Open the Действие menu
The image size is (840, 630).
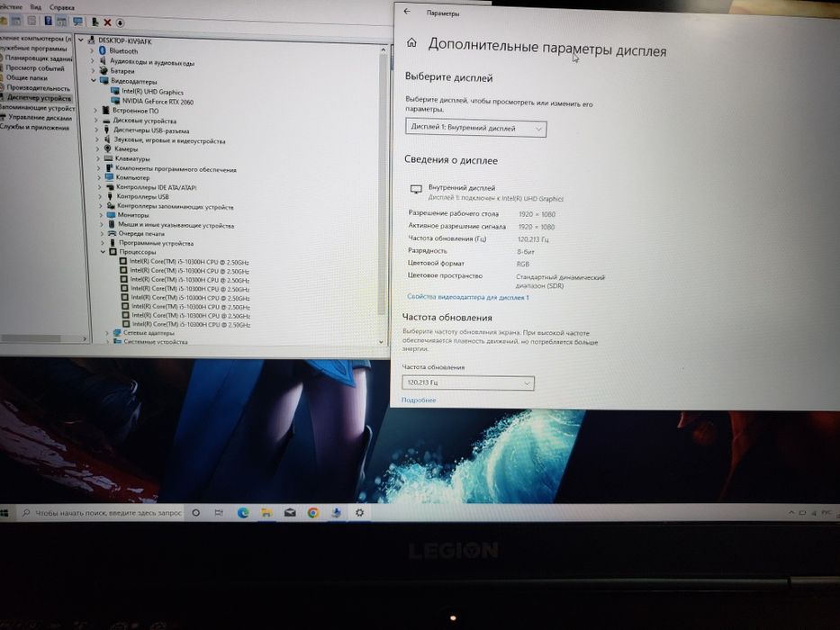click(11, 6)
